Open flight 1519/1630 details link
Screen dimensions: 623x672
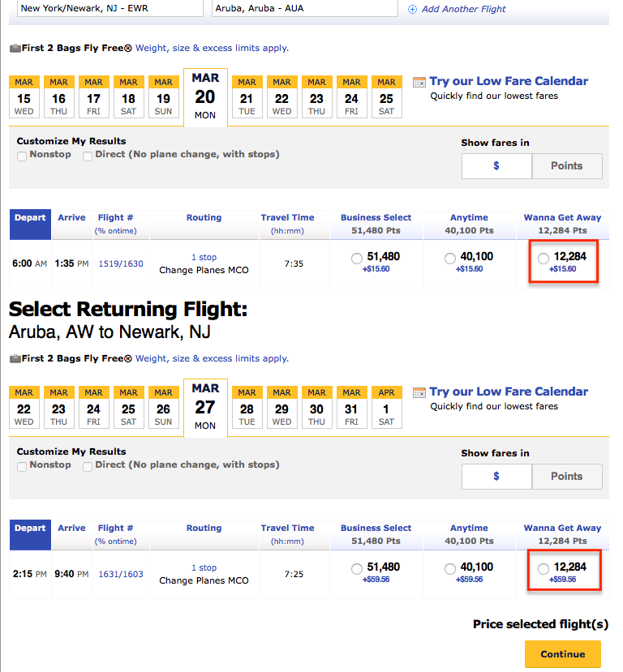[x=121, y=263]
